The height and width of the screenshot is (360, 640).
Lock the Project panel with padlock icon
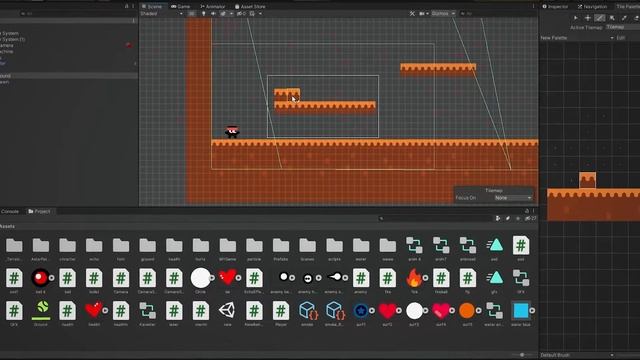[527, 211]
